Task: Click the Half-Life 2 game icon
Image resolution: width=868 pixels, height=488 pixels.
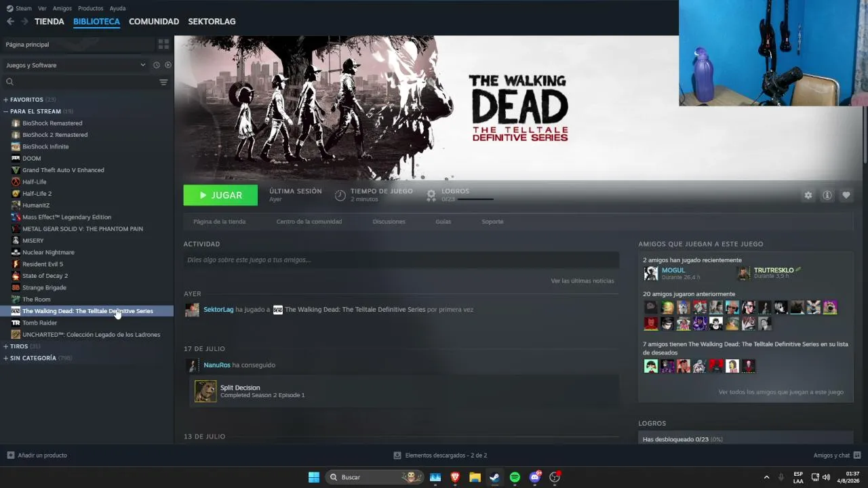Action: point(16,194)
